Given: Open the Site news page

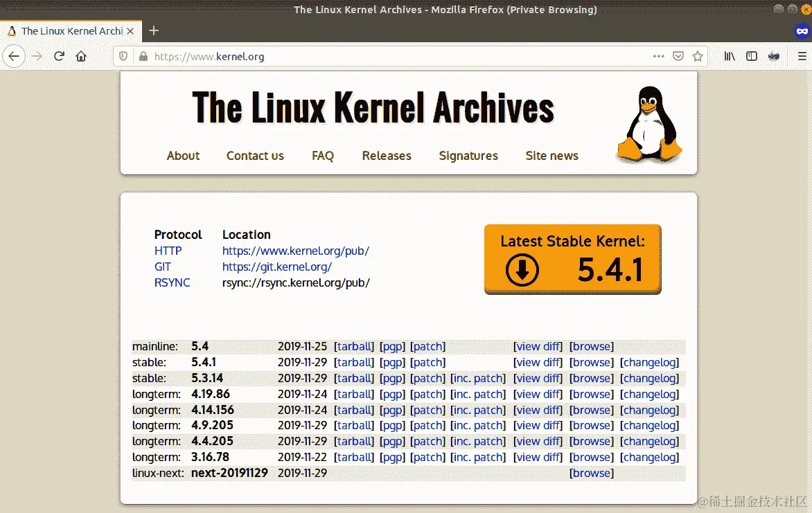Looking at the screenshot, I should click(552, 156).
